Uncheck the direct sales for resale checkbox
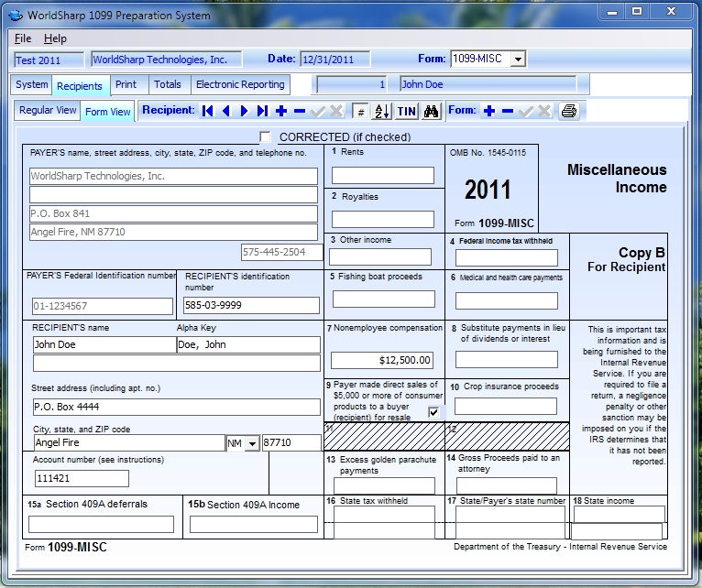The height and width of the screenshot is (588, 702). click(x=433, y=413)
